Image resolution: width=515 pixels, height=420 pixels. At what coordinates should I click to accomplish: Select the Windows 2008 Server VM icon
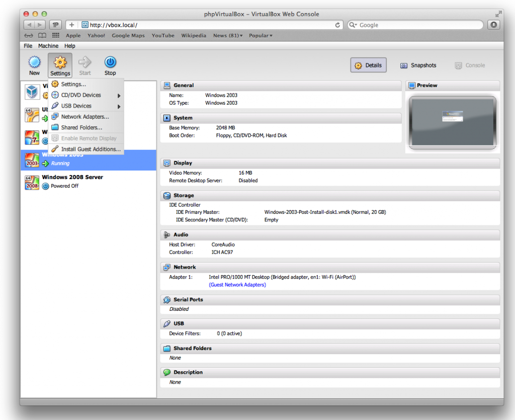point(32,182)
